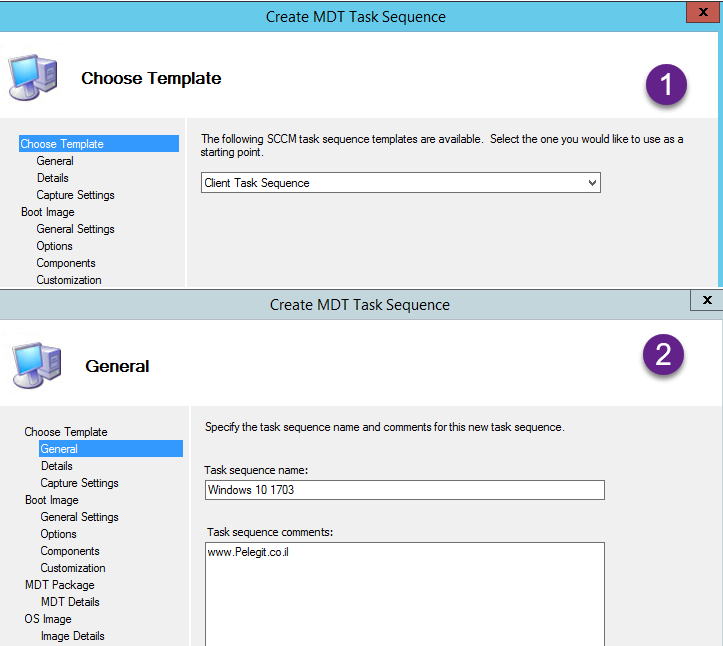Select MDT Details in bottom wizard sidebar

70,602
